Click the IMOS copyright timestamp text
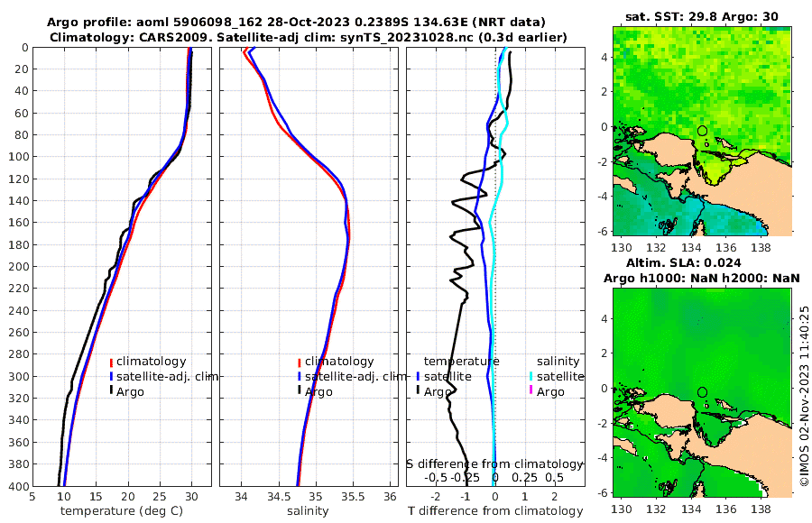The image size is (812, 523). click(x=804, y=396)
